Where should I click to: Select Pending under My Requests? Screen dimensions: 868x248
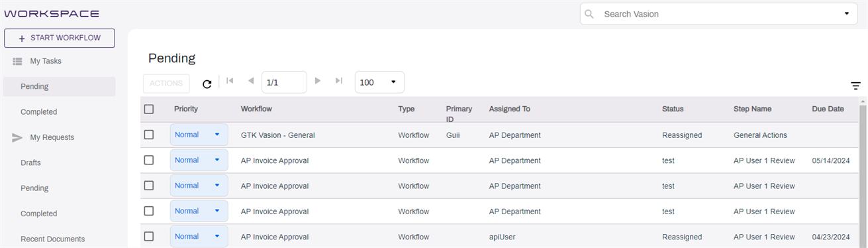34,188
